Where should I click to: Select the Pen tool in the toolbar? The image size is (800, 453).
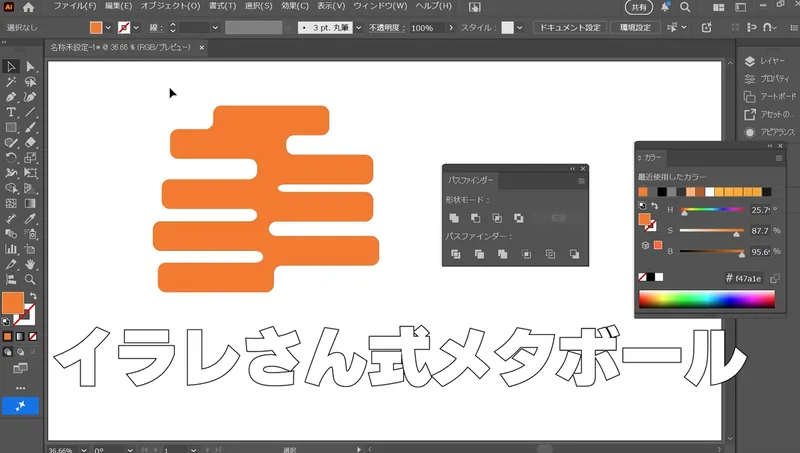[11, 97]
